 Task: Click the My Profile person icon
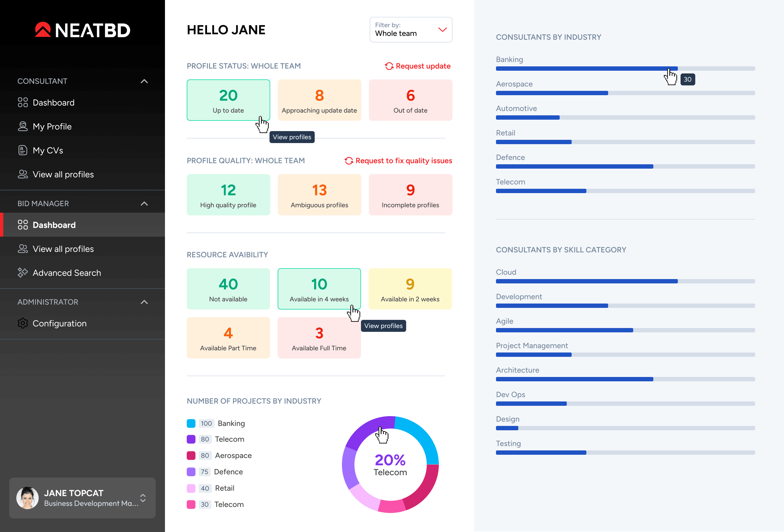coord(23,126)
